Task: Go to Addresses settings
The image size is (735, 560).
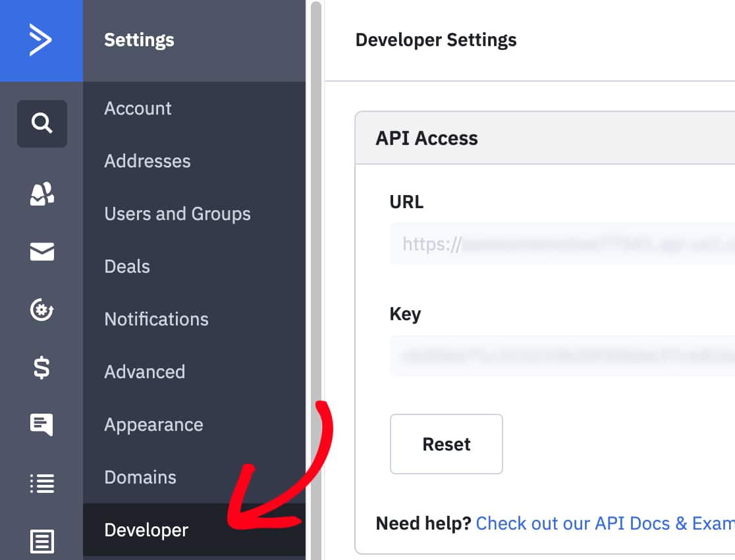Action: coord(148,161)
